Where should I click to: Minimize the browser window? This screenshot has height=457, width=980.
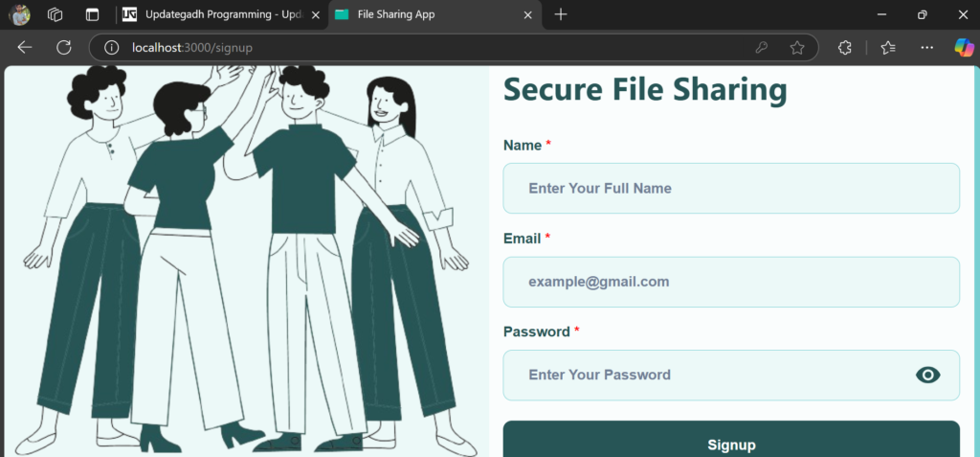pos(881,14)
